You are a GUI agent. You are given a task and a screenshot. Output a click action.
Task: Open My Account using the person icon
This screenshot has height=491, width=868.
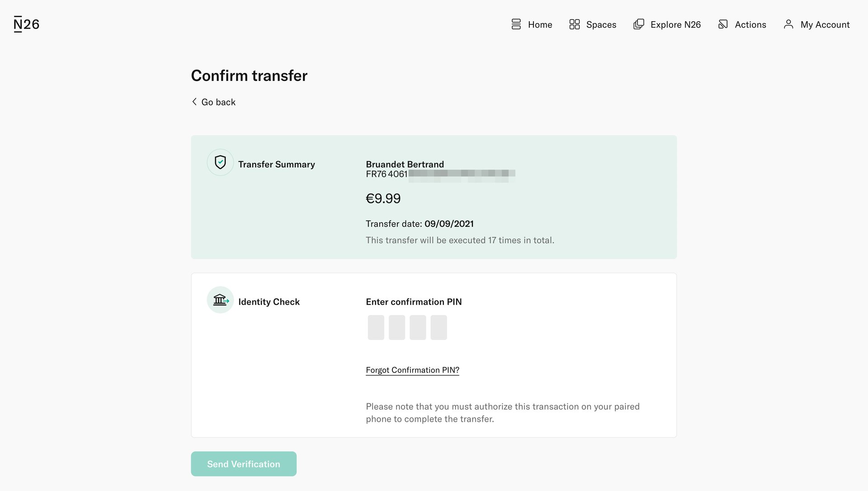click(788, 24)
